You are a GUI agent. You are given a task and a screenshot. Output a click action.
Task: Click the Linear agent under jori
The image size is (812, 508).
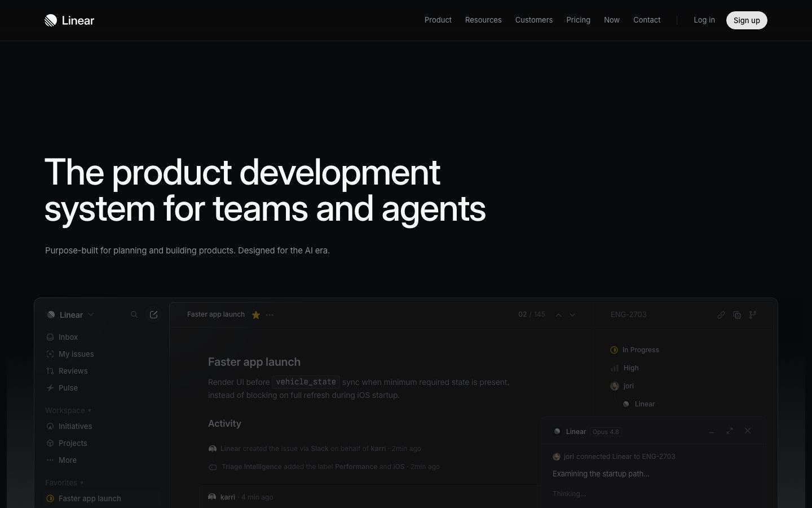[639, 404]
